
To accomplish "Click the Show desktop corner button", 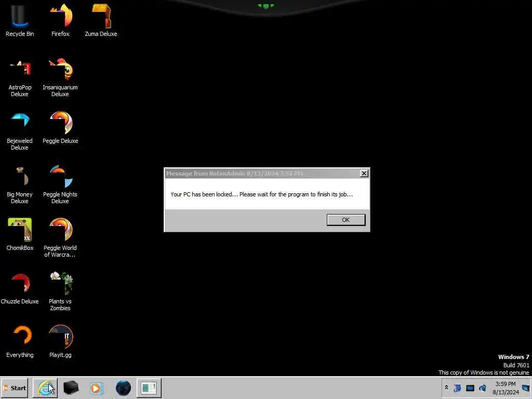I will [526, 388].
